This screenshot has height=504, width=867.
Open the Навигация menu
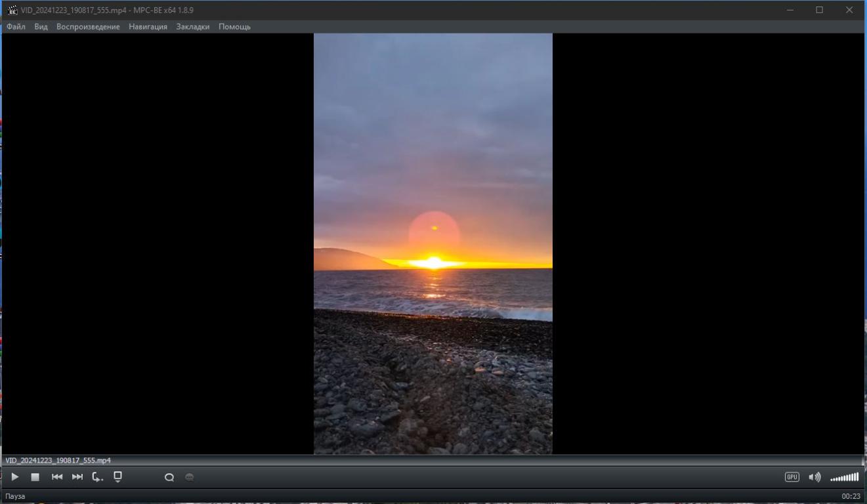click(x=148, y=27)
